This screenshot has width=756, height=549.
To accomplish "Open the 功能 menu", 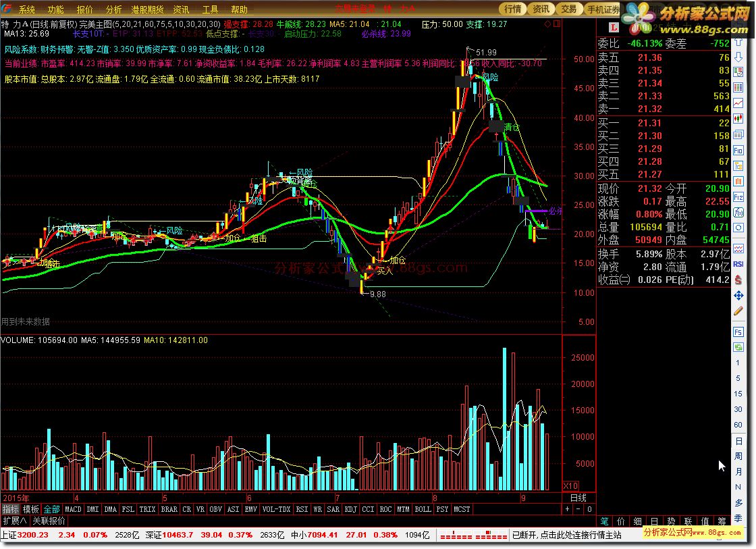I will tap(55, 9).
